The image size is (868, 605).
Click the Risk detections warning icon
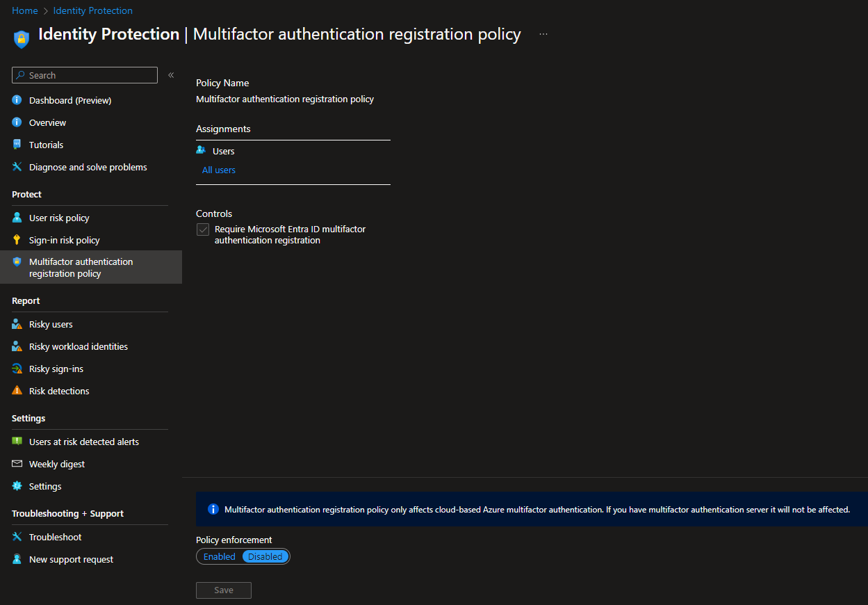(x=17, y=391)
